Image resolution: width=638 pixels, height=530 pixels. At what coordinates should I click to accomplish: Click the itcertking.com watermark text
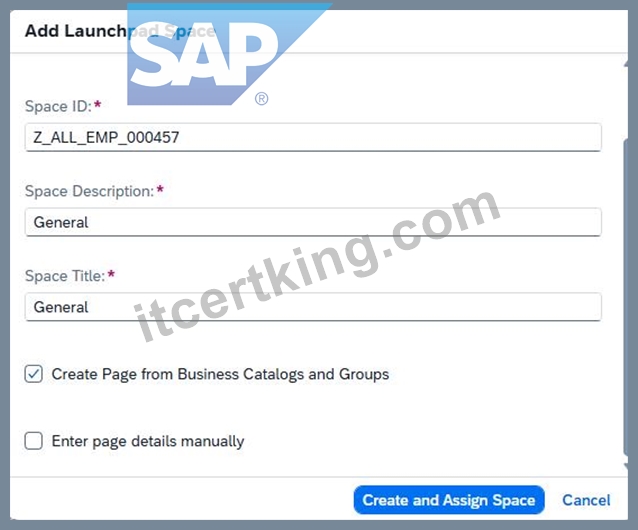[317, 266]
